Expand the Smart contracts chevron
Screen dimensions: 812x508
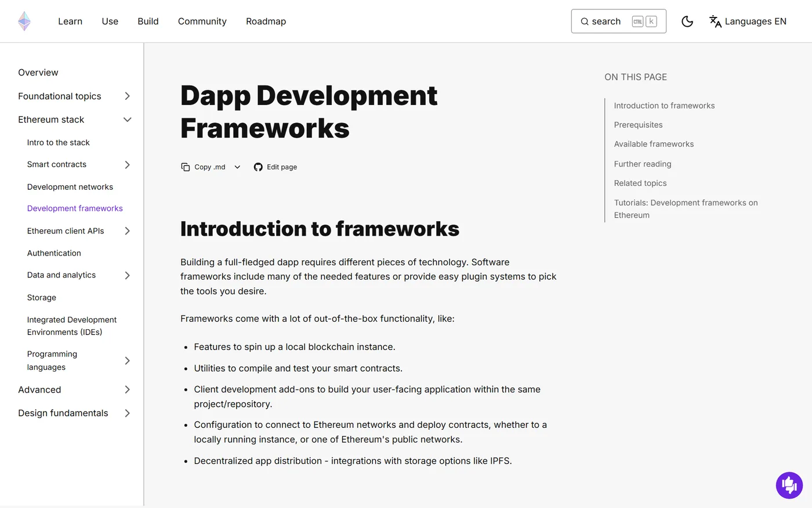pos(128,165)
